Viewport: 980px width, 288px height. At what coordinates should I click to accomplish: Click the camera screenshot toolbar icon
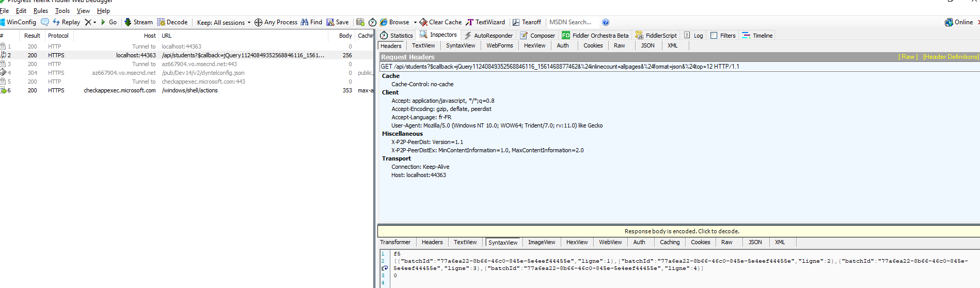coord(360,22)
